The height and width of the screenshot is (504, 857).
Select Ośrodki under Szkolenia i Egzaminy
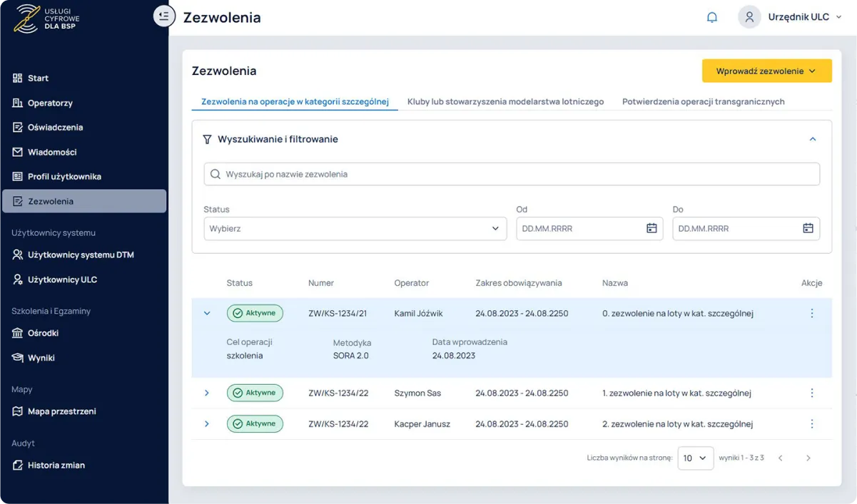tap(46, 333)
